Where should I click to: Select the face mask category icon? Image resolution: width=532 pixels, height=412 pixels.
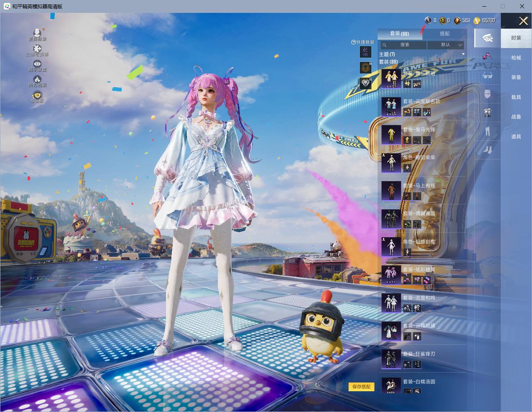coord(488,94)
